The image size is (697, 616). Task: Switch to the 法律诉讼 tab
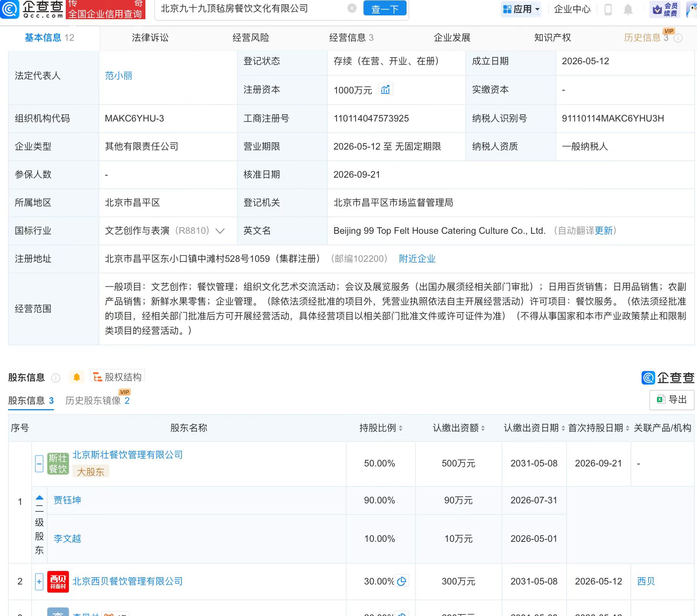(150, 38)
